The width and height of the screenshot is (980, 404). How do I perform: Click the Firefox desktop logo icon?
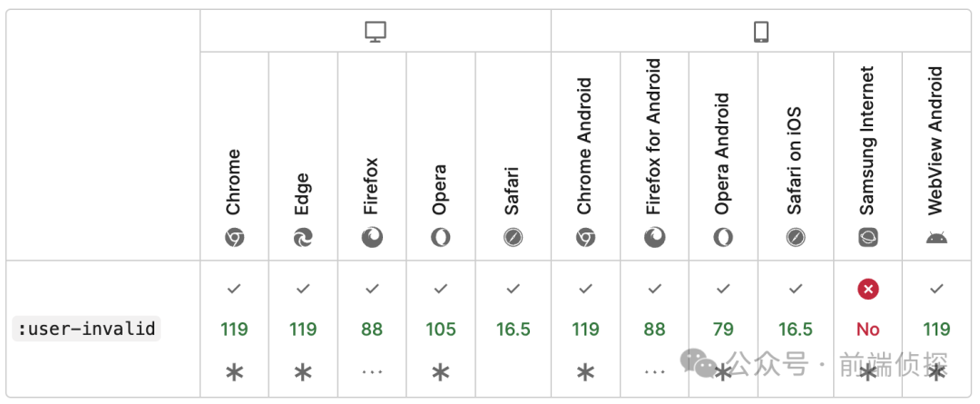[373, 238]
